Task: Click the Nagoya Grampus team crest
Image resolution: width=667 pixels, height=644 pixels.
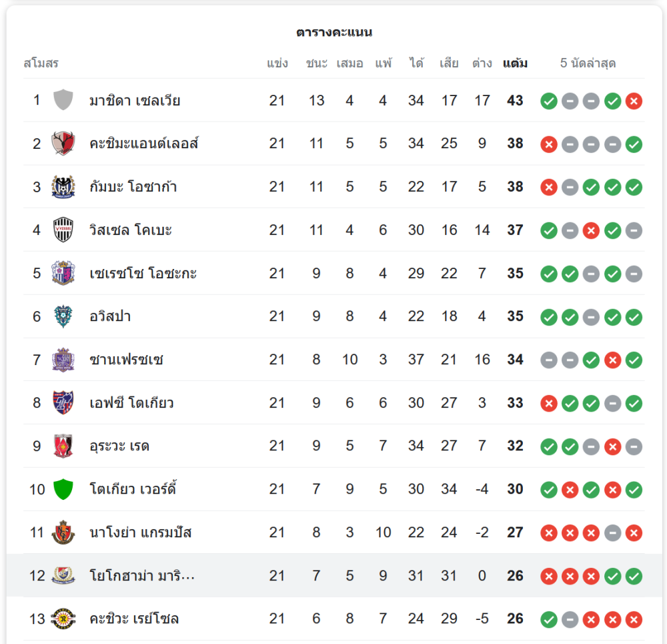Action: pos(63,533)
